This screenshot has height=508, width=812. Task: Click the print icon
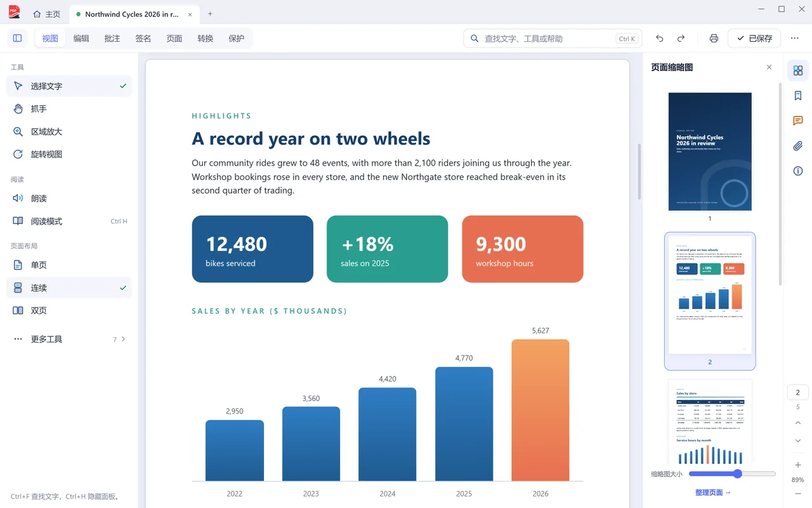(714, 38)
